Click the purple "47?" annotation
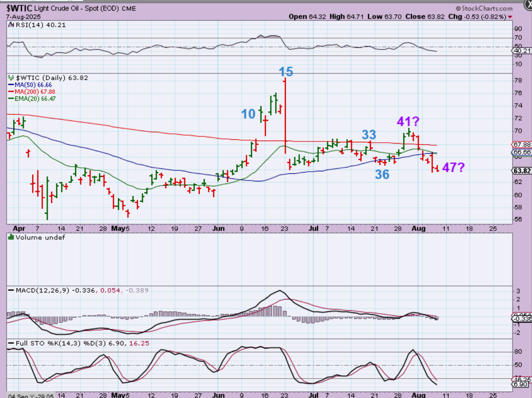The height and width of the screenshot is (398, 532). (x=453, y=168)
